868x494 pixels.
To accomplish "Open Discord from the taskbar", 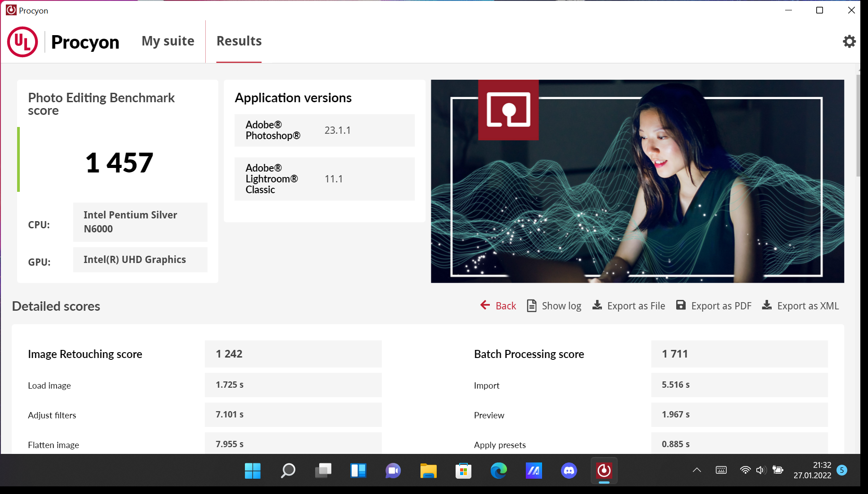I will (569, 471).
